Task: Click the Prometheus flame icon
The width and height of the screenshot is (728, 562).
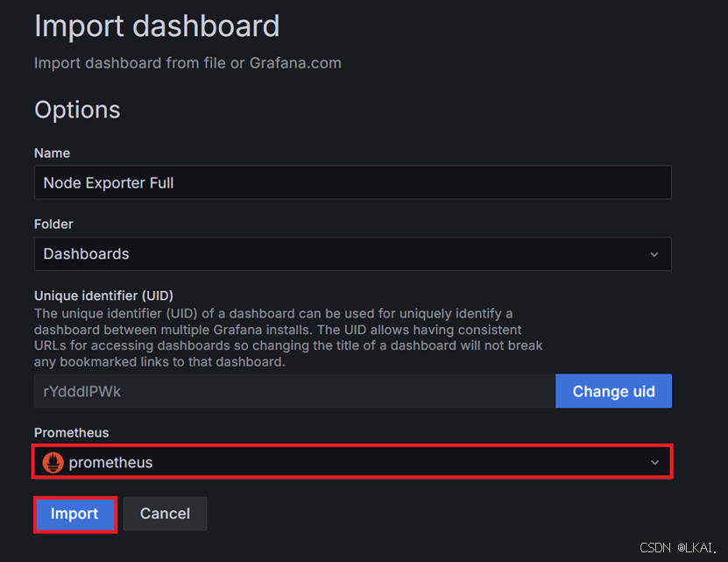Action: point(53,463)
